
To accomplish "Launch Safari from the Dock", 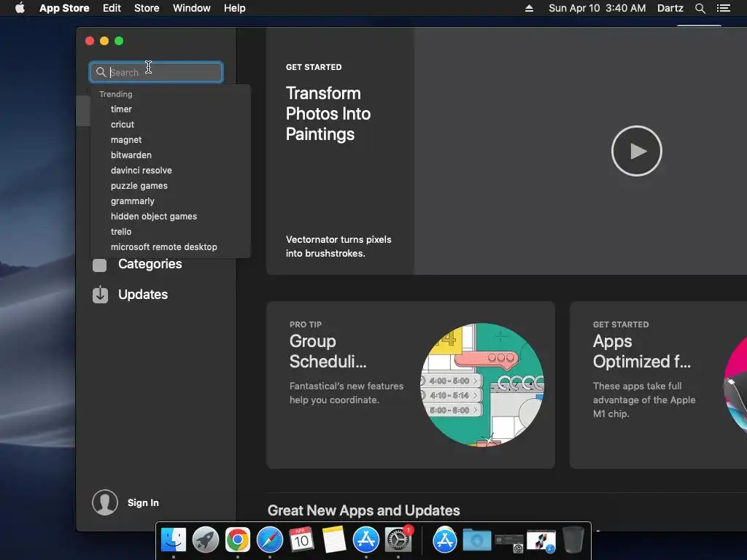I will click(270, 540).
